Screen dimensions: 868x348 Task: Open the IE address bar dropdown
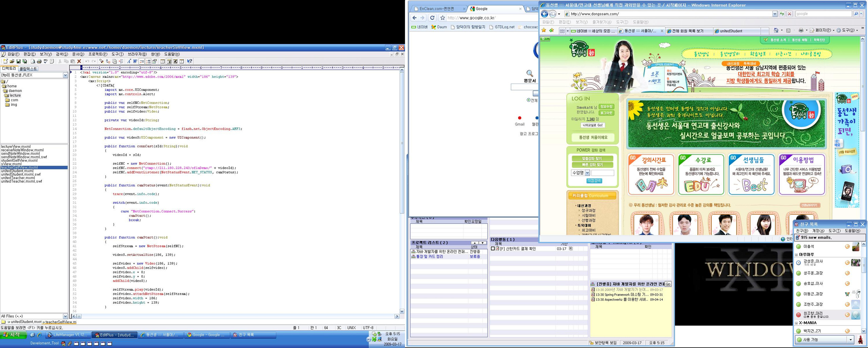[775, 14]
